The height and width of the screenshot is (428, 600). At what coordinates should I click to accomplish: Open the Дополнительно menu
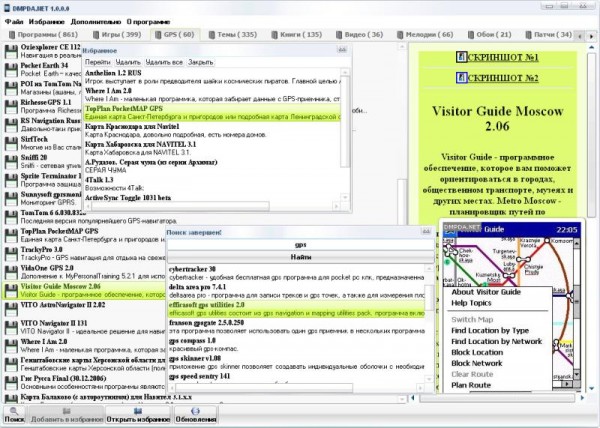[96, 22]
